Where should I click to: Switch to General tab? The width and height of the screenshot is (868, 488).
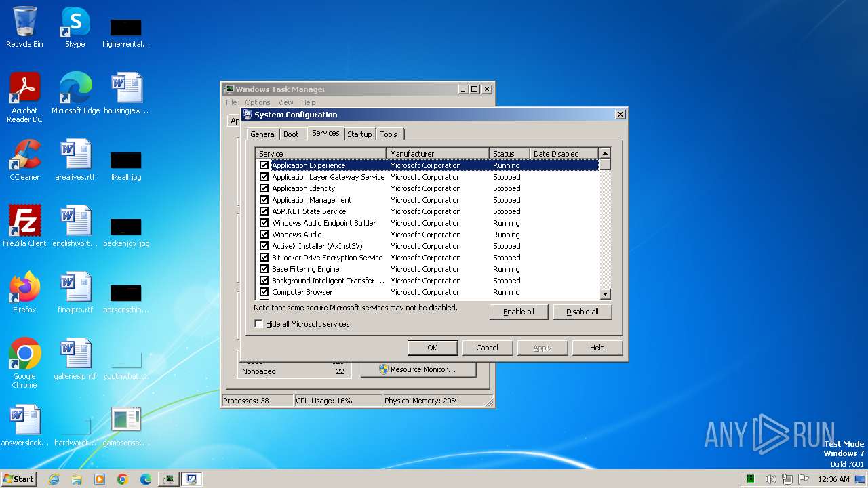263,134
